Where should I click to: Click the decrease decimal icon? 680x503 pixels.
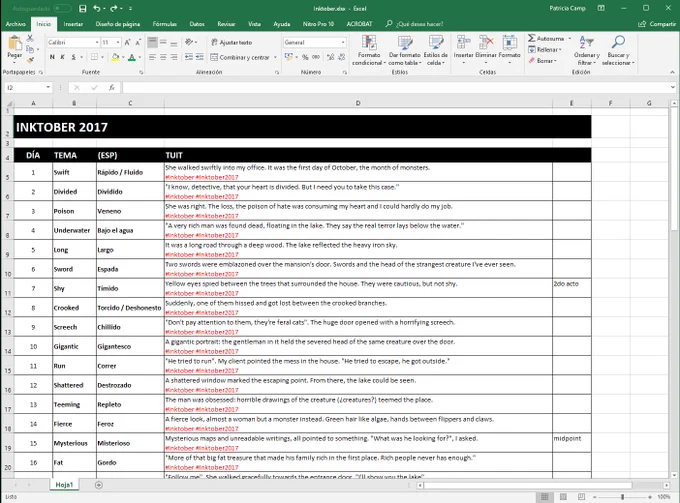click(342, 57)
